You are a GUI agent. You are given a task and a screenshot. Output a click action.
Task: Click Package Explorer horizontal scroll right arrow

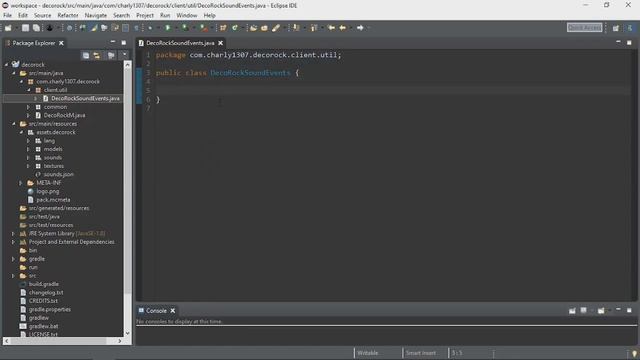point(120,340)
